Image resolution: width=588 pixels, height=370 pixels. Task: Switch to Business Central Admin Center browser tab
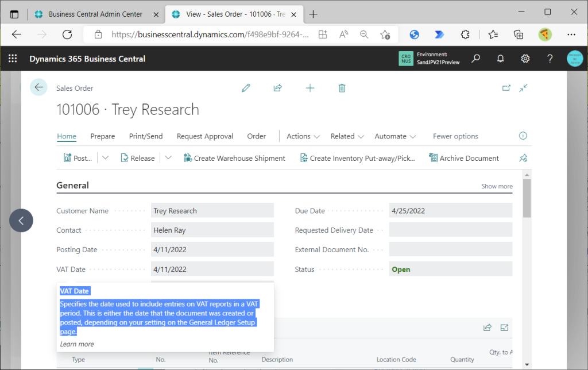pos(95,14)
